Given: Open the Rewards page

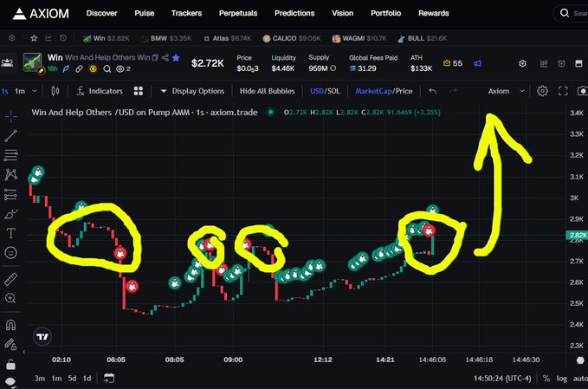Looking at the screenshot, I should tap(434, 13).
